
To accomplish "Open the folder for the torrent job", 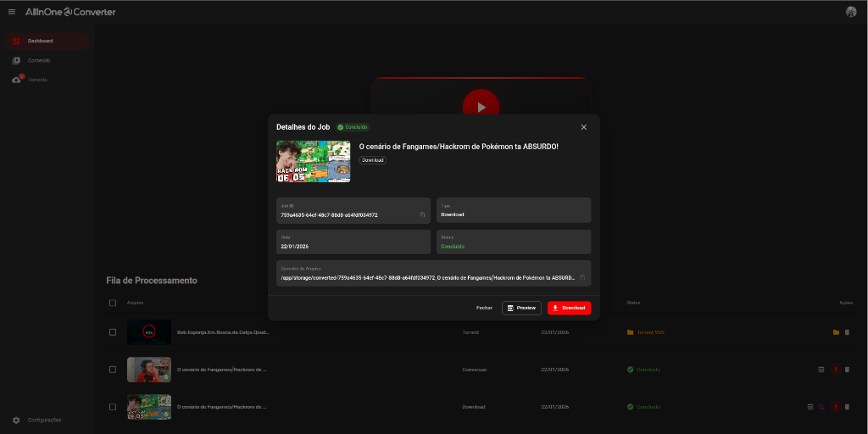I will (836, 332).
